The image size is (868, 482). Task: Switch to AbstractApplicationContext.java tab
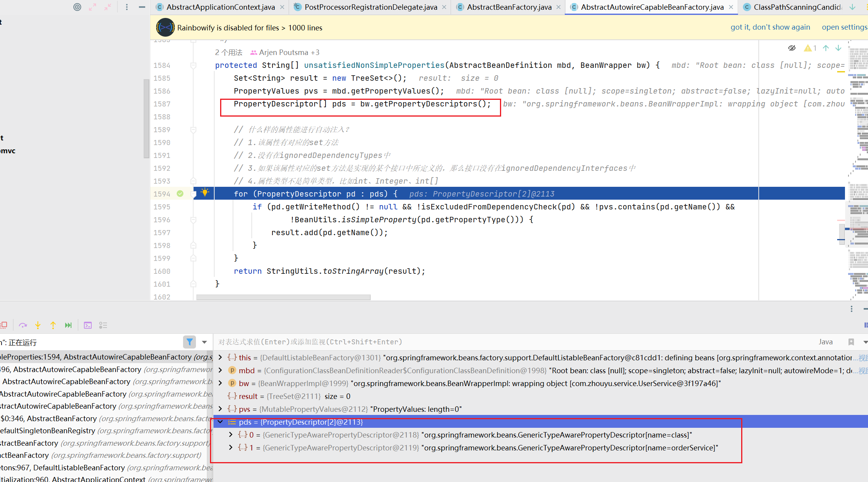click(x=221, y=7)
